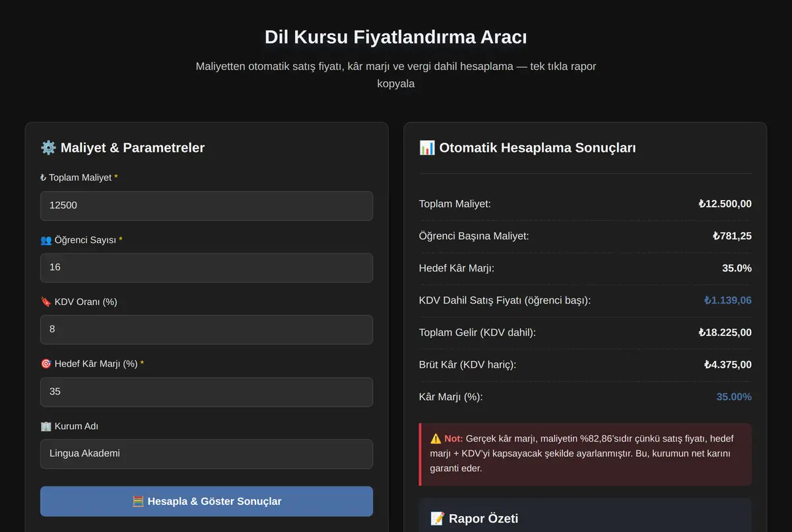Click the bar chart icon of Otomatik Hesaplama Sonuçları
The height and width of the screenshot is (532, 792).
(427, 148)
